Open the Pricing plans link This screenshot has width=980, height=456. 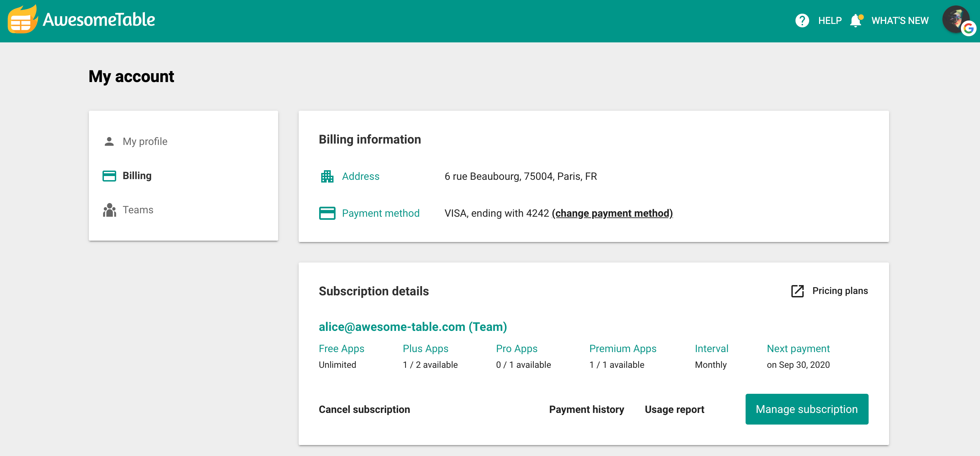840,291
